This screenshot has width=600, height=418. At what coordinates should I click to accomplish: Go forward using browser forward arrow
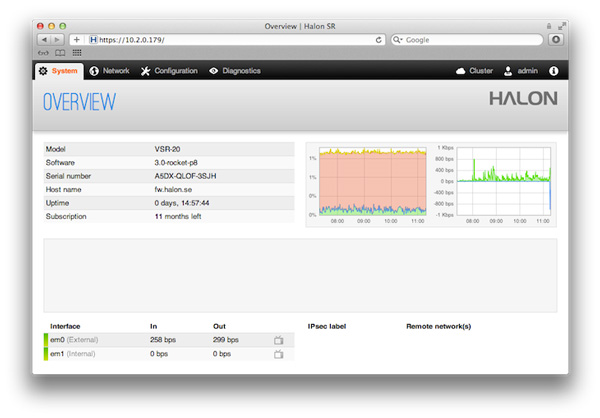click(x=57, y=39)
